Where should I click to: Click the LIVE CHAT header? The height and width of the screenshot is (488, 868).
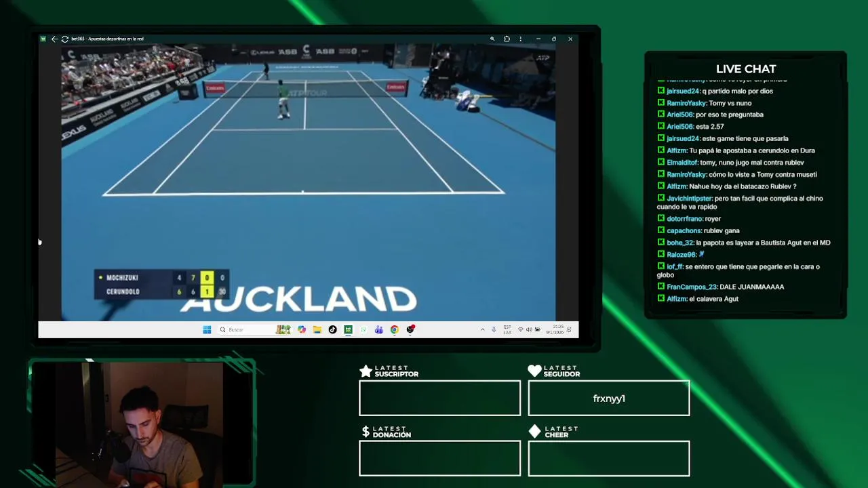coord(746,69)
